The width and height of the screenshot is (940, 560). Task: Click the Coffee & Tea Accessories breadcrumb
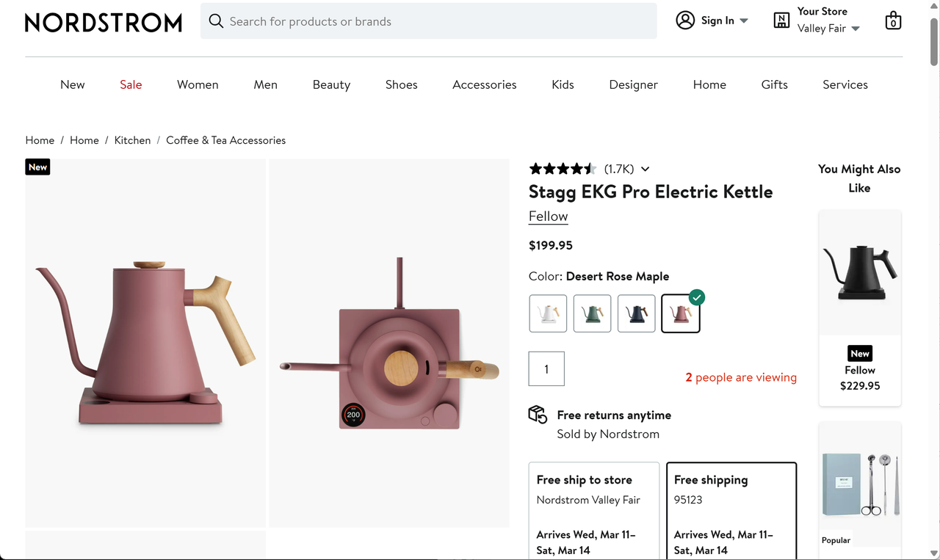click(225, 139)
